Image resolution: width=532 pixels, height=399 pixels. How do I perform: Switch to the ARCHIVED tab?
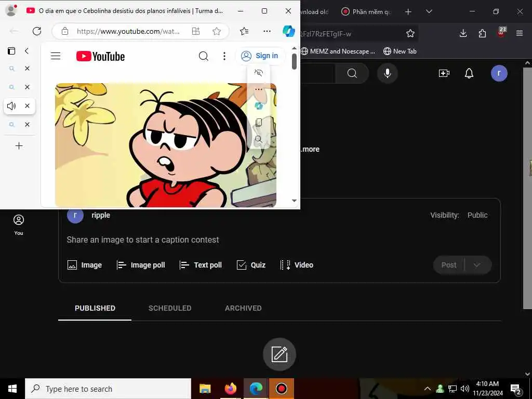point(243,308)
